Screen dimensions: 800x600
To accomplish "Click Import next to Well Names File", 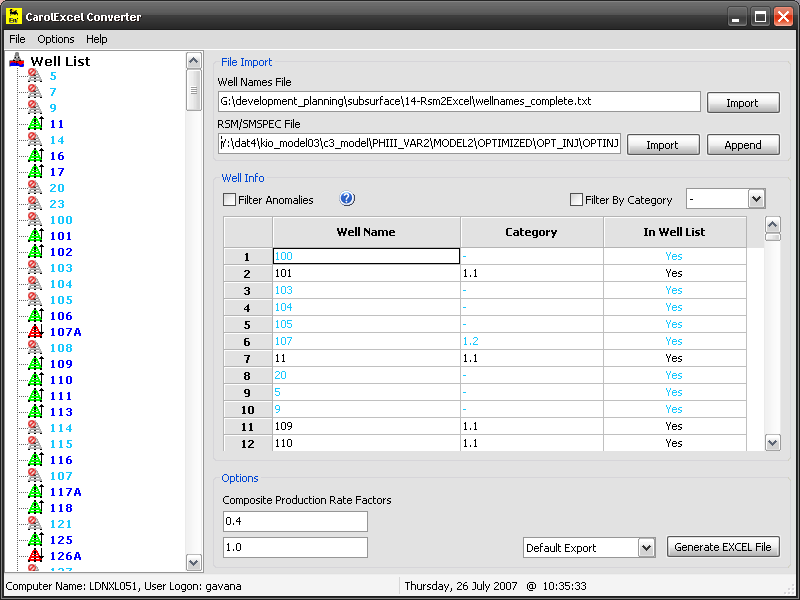I will (742, 103).
